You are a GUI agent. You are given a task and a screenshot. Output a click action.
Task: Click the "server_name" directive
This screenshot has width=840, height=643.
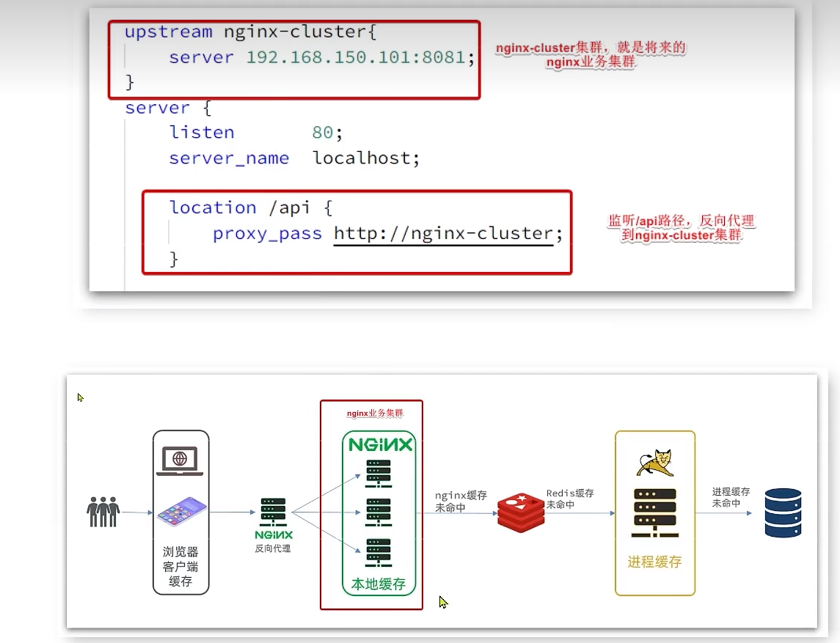pos(230,158)
